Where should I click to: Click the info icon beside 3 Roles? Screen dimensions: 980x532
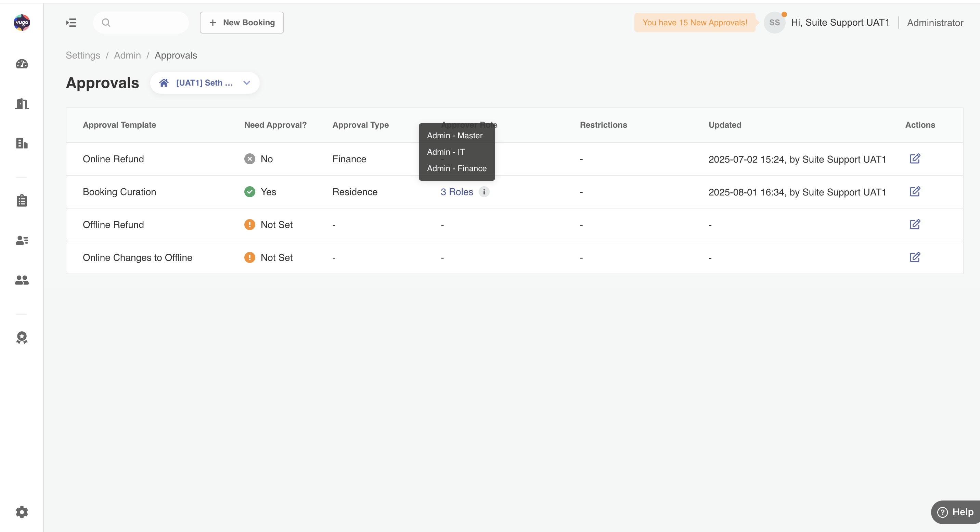click(484, 192)
